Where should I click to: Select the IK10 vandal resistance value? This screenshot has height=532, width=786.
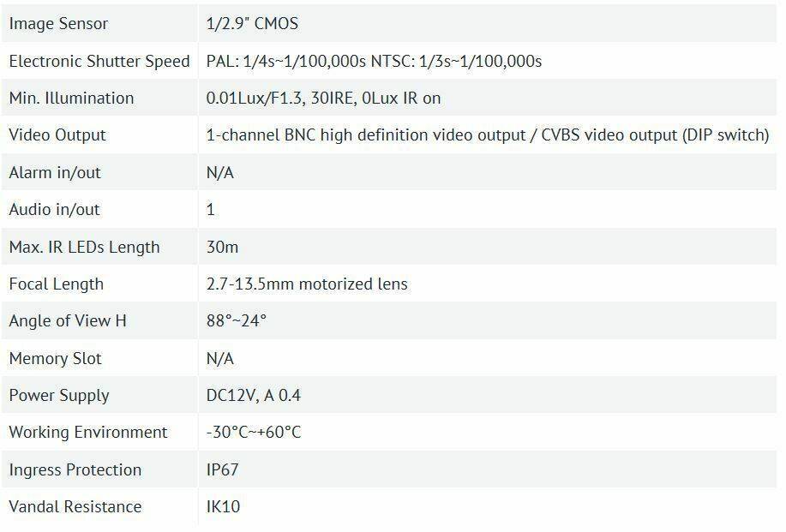tap(223, 507)
